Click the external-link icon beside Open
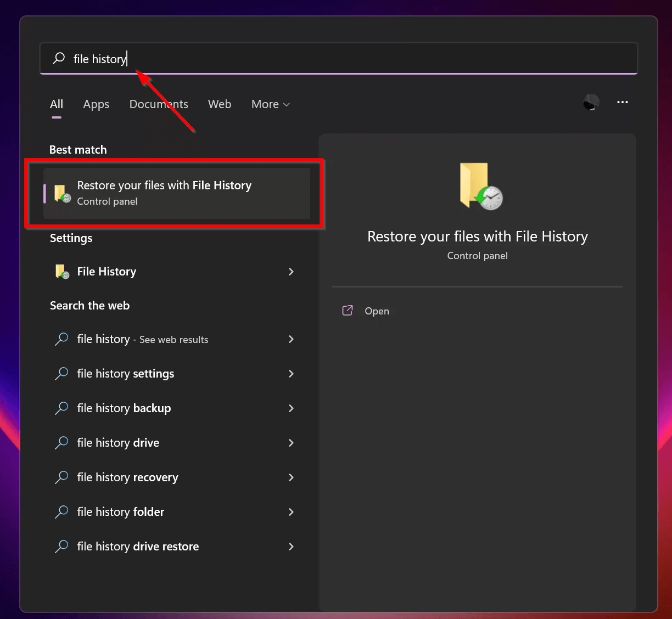Screen dimensions: 672x619 click(x=348, y=310)
